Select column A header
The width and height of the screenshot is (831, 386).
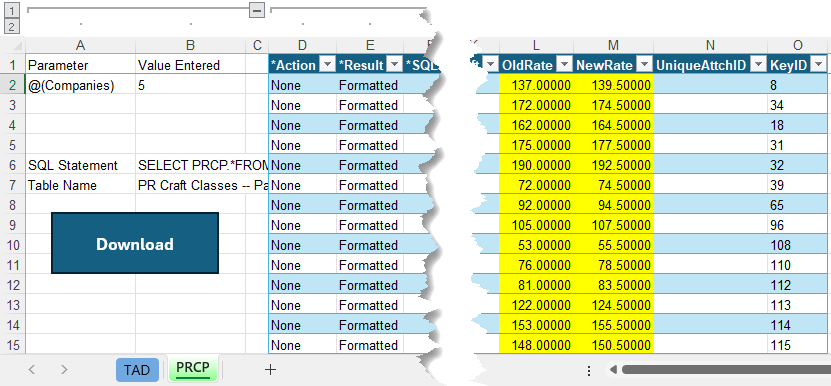(x=80, y=46)
